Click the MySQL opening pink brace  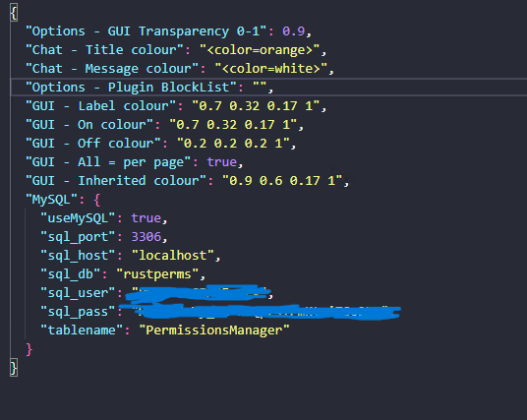tap(97, 200)
